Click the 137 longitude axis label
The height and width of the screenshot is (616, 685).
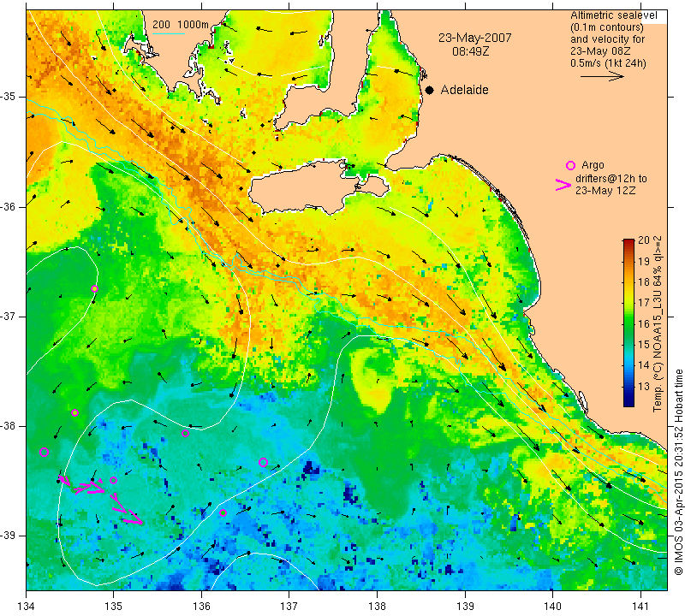point(289,607)
